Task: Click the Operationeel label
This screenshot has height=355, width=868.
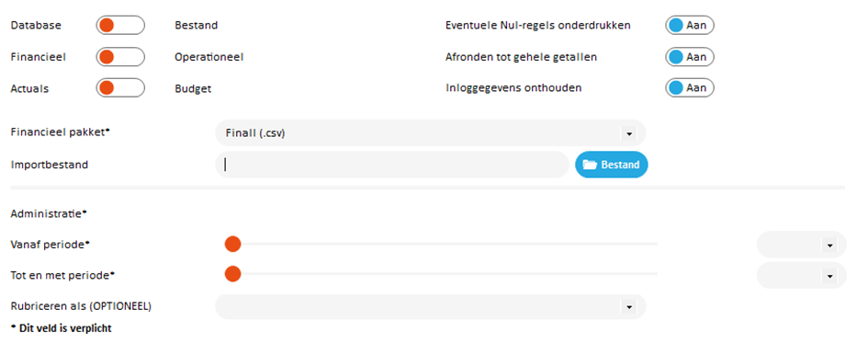Action: (x=209, y=57)
